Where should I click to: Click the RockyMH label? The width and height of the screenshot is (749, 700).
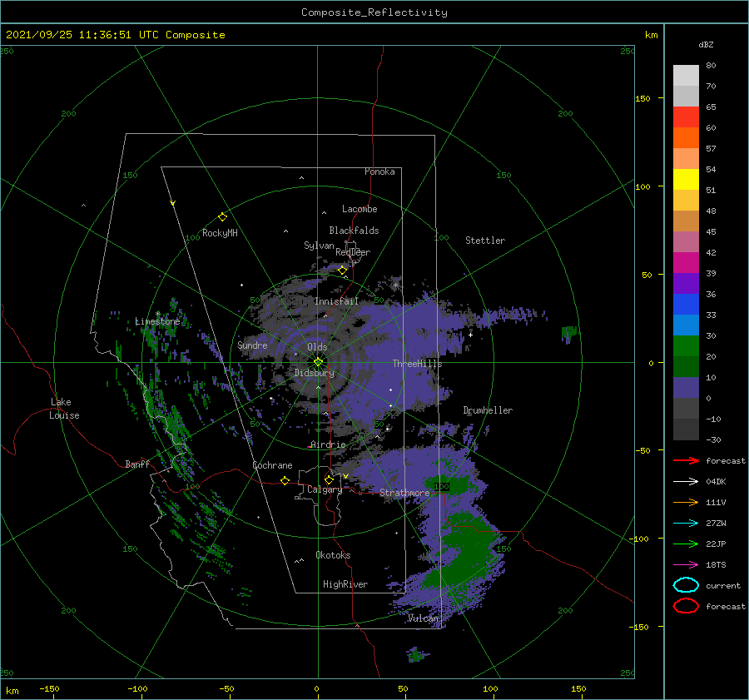(x=220, y=233)
